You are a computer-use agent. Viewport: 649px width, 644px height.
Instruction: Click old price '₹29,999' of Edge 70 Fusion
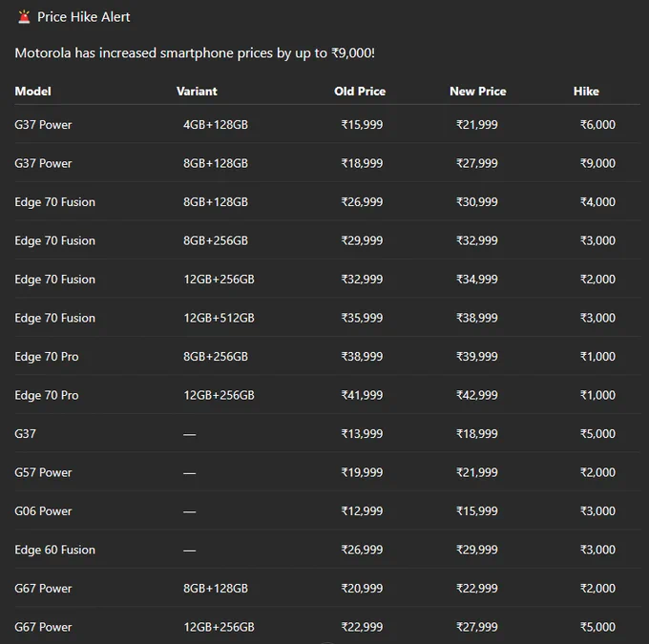tap(362, 240)
